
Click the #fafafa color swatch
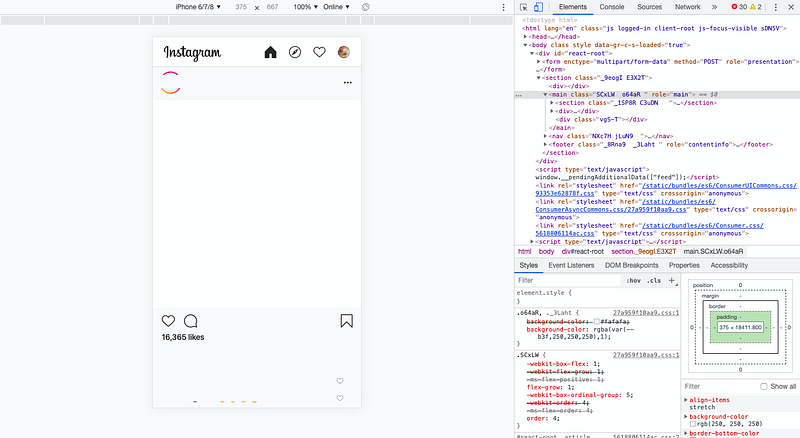[596, 322]
